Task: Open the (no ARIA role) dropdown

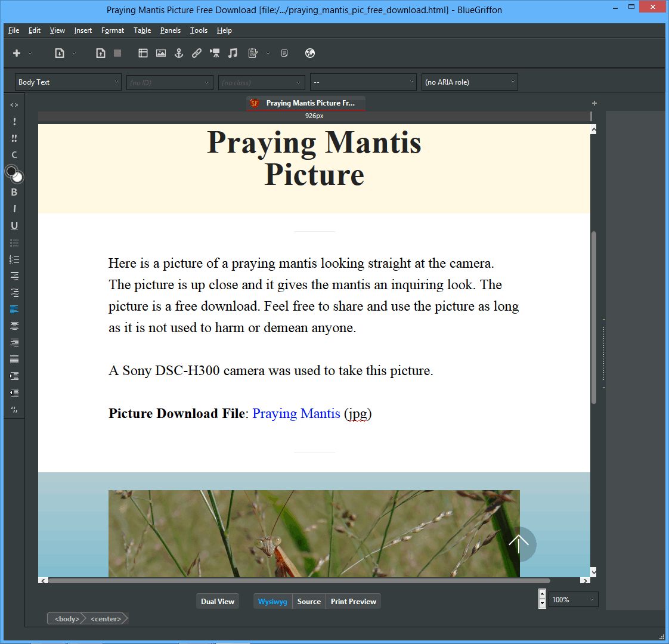Action: pos(470,82)
